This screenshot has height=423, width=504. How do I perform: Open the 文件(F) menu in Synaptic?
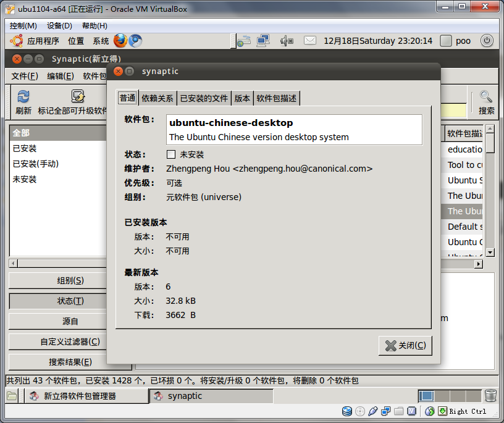point(25,76)
